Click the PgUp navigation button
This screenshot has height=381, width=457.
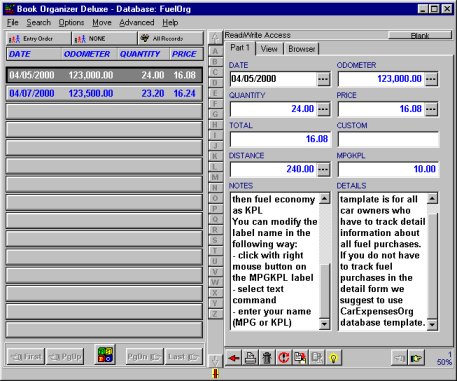[65, 357]
